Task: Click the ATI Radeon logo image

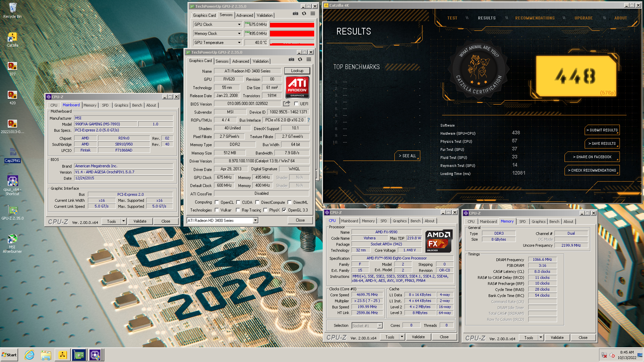Action: click(x=297, y=87)
